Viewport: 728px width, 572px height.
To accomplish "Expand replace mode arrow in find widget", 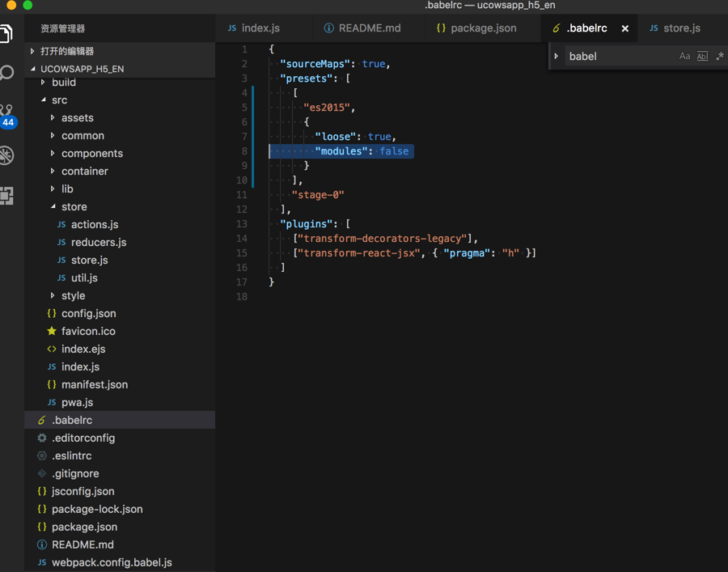I will [557, 57].
